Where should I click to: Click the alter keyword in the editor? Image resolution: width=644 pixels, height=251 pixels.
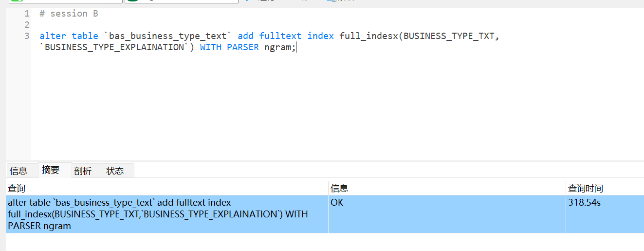[53, 36]
